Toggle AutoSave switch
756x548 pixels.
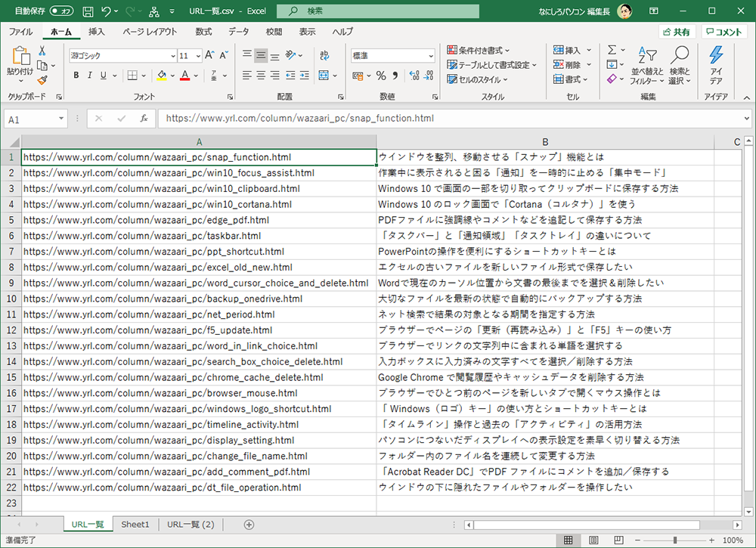[62, 11]
